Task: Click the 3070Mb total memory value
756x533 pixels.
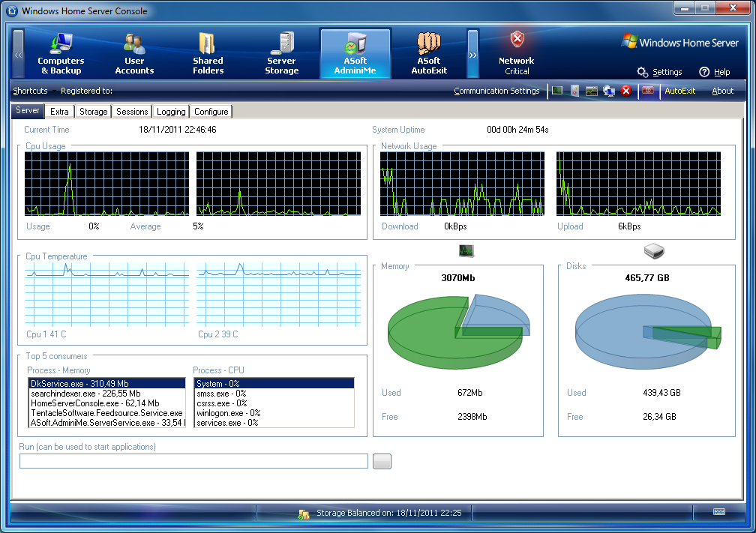Action: point(458,278)
